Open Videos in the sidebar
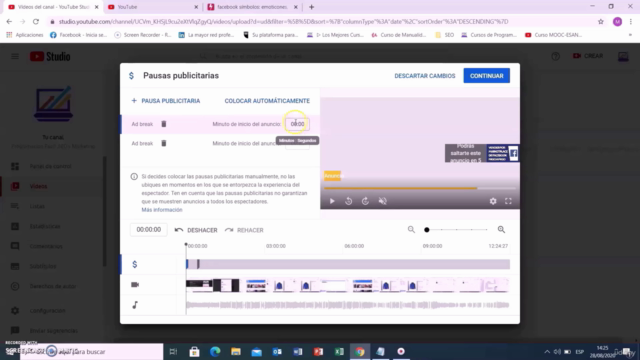640x360 pixels. pos(38,186)
